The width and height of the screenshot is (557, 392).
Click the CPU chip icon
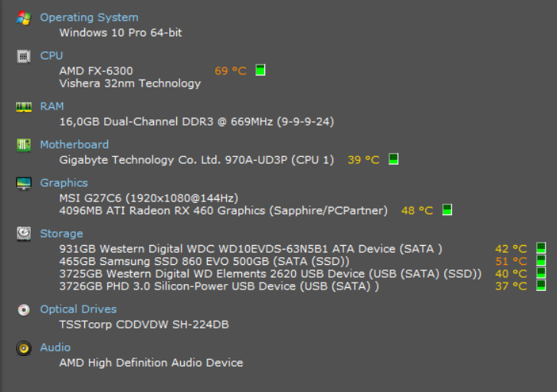click(24, 56)
